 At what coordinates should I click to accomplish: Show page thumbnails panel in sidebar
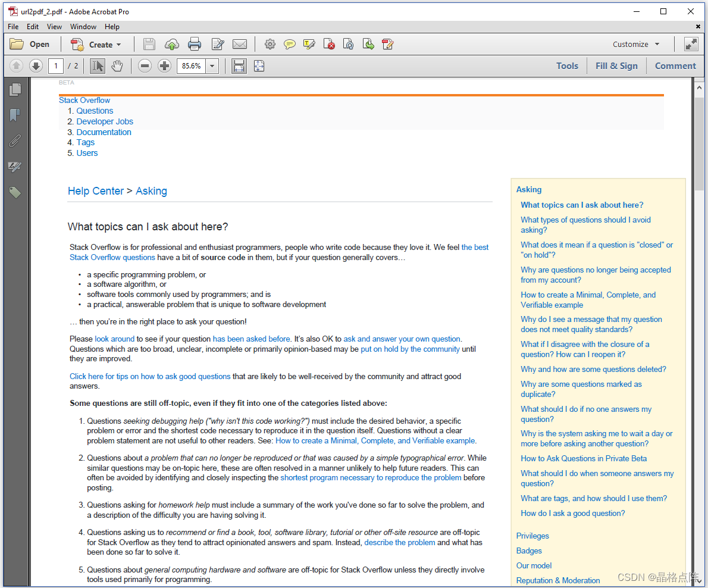15,90
